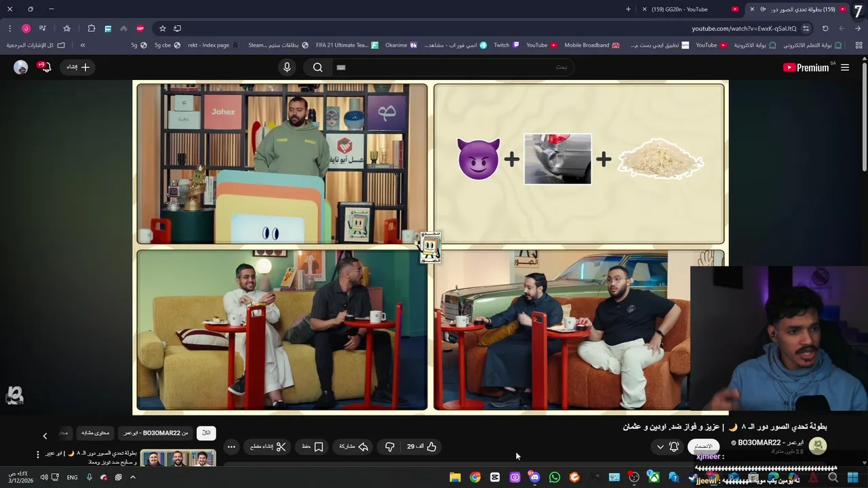The image size is (868, 488).
Task: Open FIFA 21 Ultimate Team bookmark
Action: tap(347, 45)
